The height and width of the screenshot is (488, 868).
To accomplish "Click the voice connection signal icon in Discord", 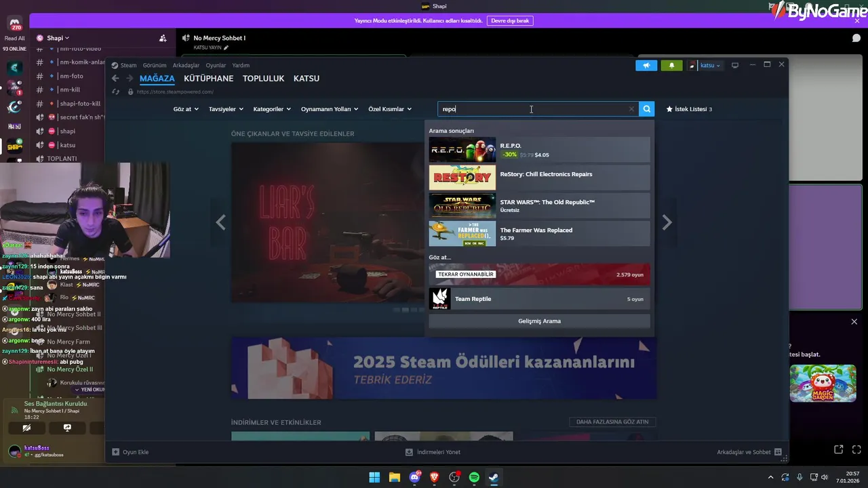I will coord(15,410).
